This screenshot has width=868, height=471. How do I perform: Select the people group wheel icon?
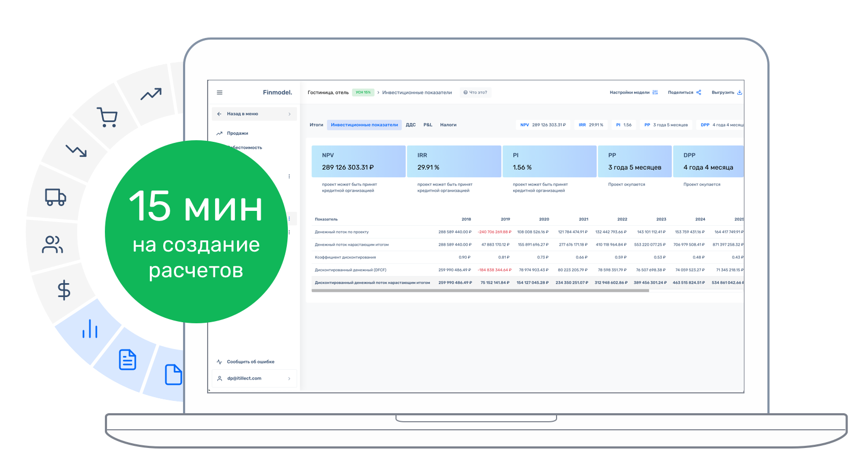[x=52, y=245]
